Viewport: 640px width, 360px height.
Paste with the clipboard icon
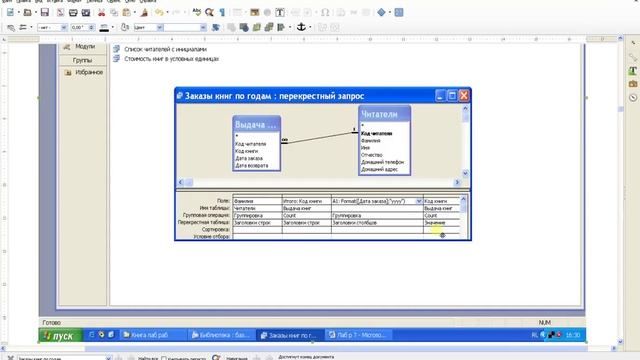pyautogui.click(x=127, y=13)
